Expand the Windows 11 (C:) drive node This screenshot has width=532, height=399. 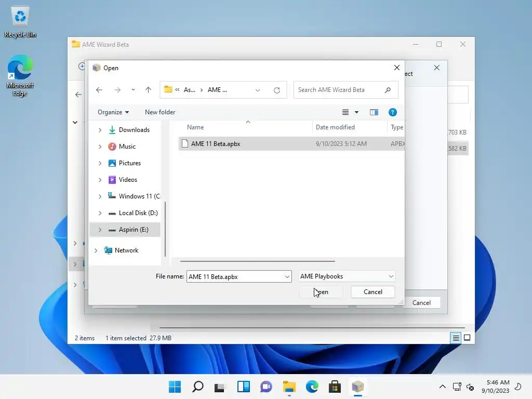click(x=100, y=196)
